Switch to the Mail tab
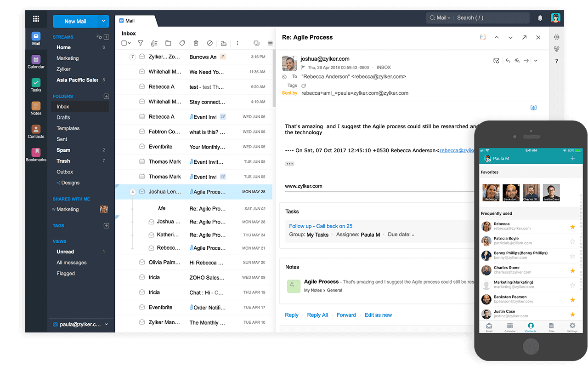This screenshot has height=378, width=588. point(134,21)
